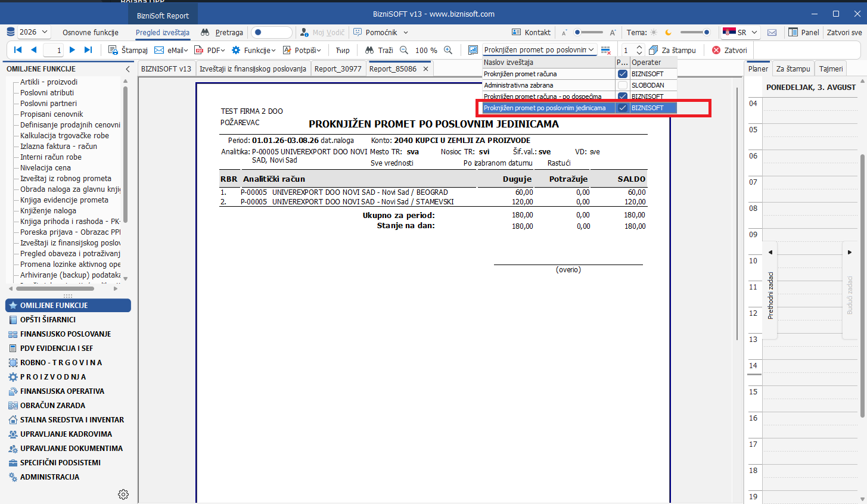Image resolution: width=867 pixels, height=504 pixels.
Task: Toggle the switch next to Pretraga
Action: [271, 32]
